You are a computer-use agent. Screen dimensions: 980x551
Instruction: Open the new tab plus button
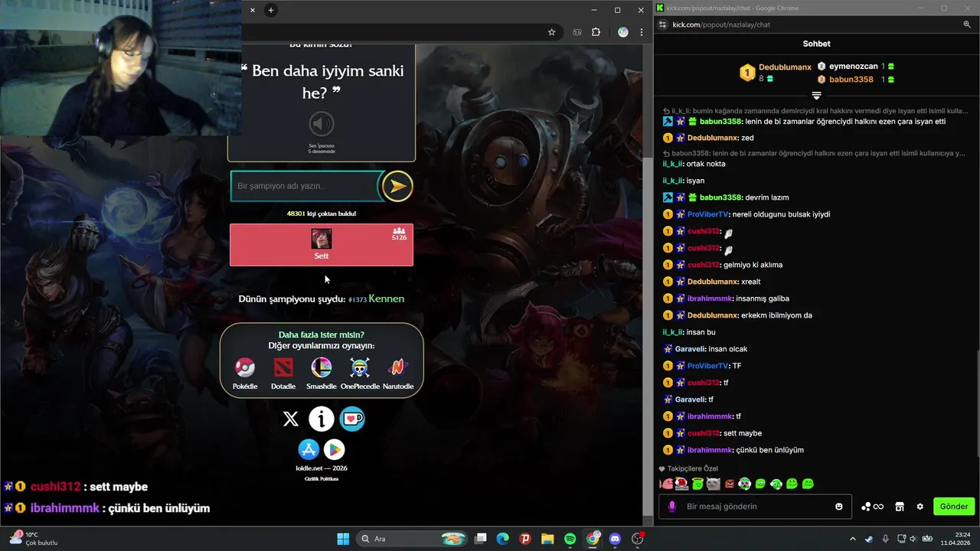[x=270, y=10]
